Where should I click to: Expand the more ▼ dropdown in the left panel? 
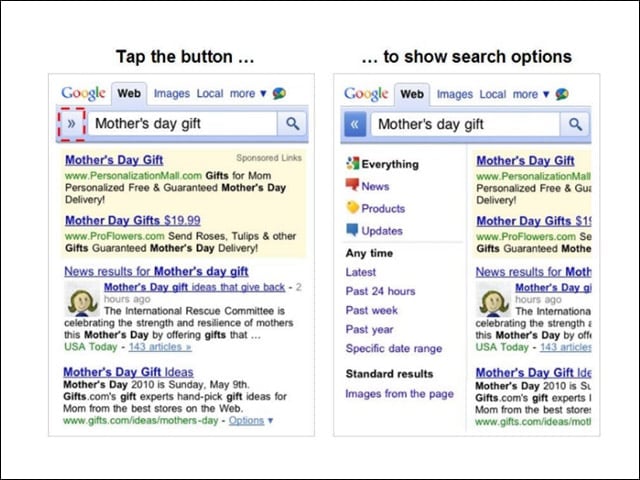(248, 93)
